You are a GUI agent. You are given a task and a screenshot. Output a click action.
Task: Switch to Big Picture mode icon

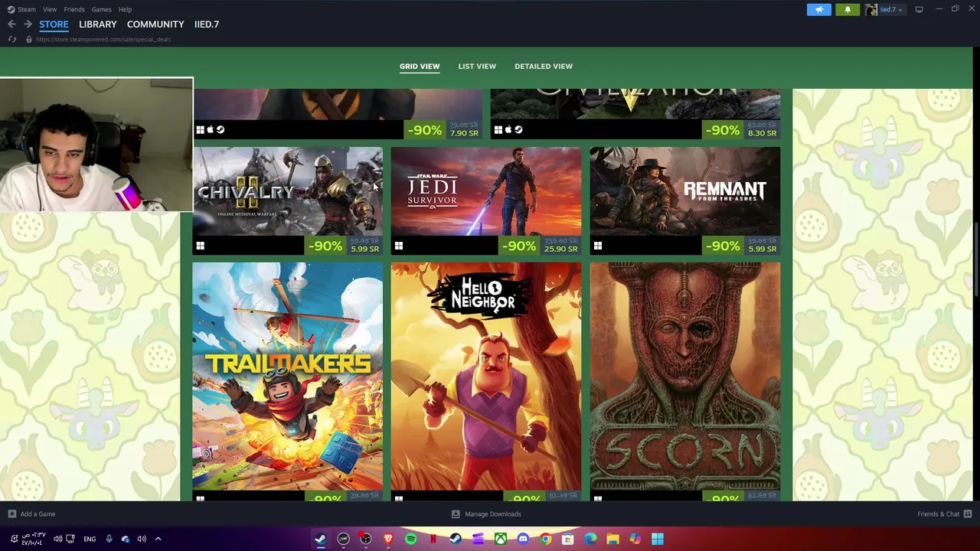[x=919, y=9]
